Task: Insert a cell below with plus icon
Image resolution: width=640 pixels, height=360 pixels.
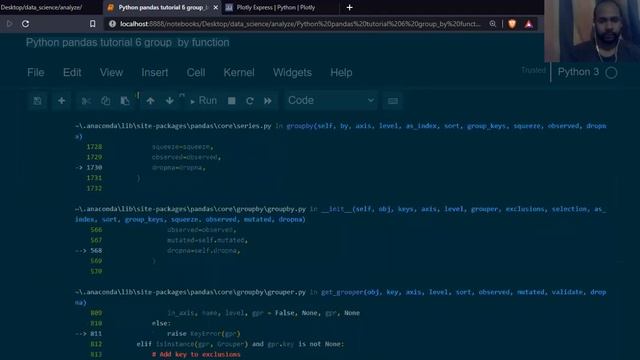Action: point(61,101)
